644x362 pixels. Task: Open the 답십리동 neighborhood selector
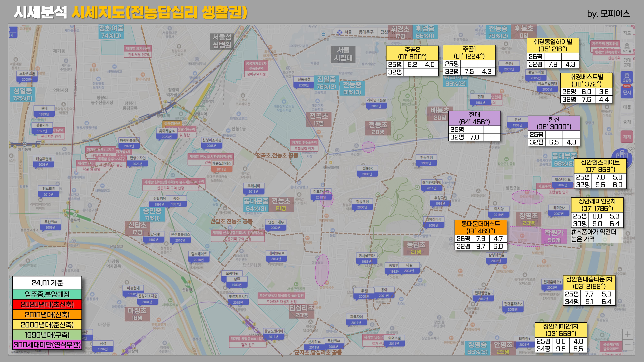[384, 32]
